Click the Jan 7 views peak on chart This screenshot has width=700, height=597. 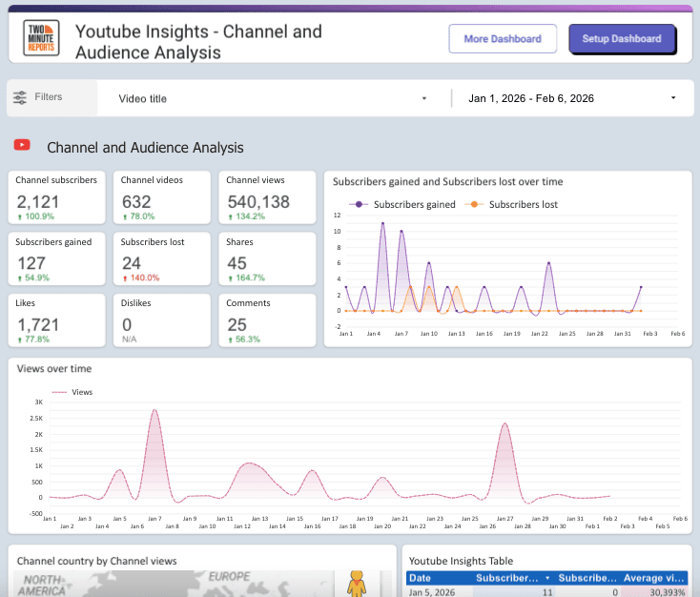coord(154,410)
